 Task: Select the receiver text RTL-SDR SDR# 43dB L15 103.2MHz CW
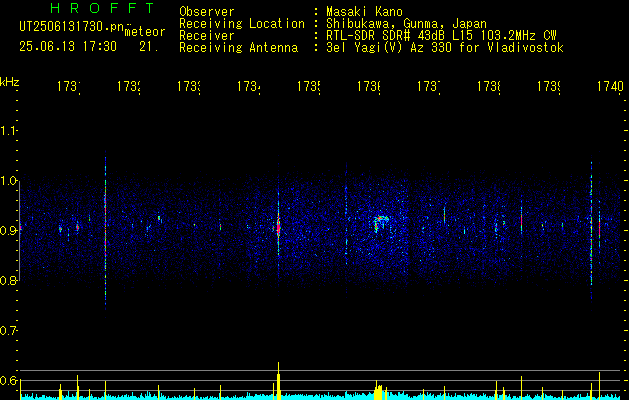(x=441, y=36)
